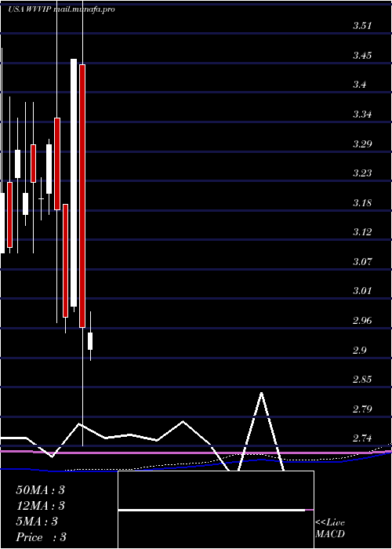392x549 pixels.
Task: Click the 3.23 price axis label
Action: [362, 173]
